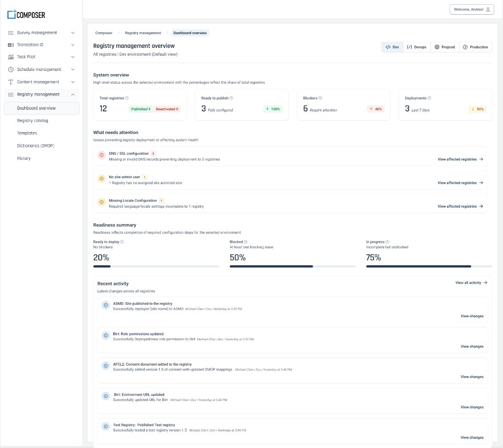This screenshot has width=503, height=448.
Task: Click the Welcome, Andres! button
Action: coord(472,9)
